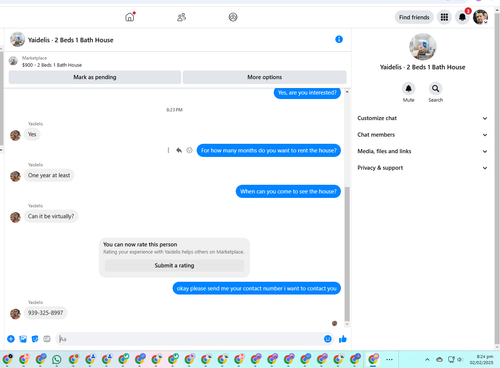Screen dimensions: 500x368
Task: Open the taskbar overflow three dots
Action: click(x=389, y=359)
